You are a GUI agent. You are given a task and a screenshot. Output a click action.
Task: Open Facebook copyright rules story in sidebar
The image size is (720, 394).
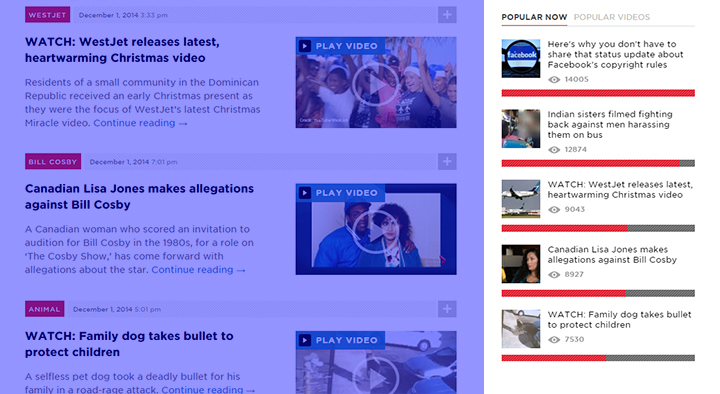(x=615, y=55)
